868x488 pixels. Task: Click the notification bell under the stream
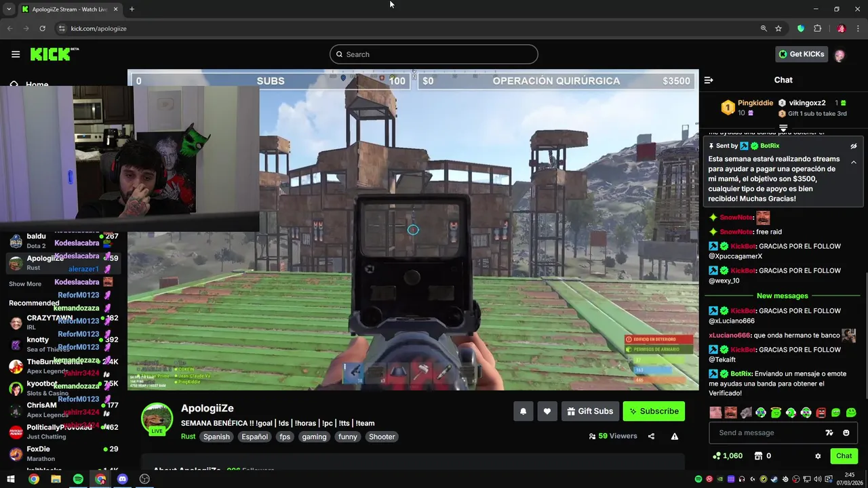point(524,411)
